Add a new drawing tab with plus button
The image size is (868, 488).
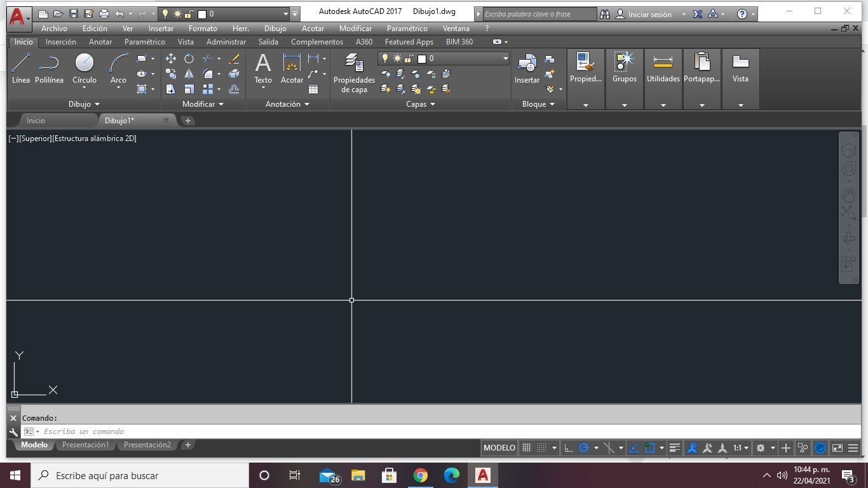click(188, 121)
